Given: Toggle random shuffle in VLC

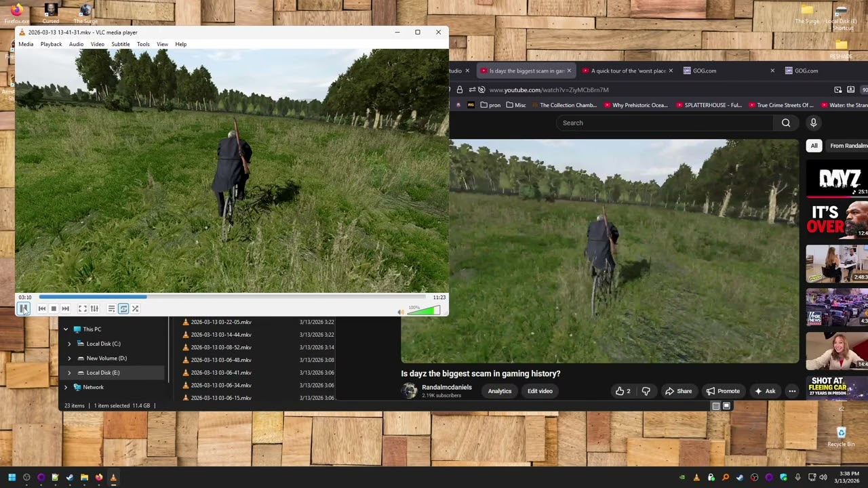Looking at the screenshot, I should point(135,308).
